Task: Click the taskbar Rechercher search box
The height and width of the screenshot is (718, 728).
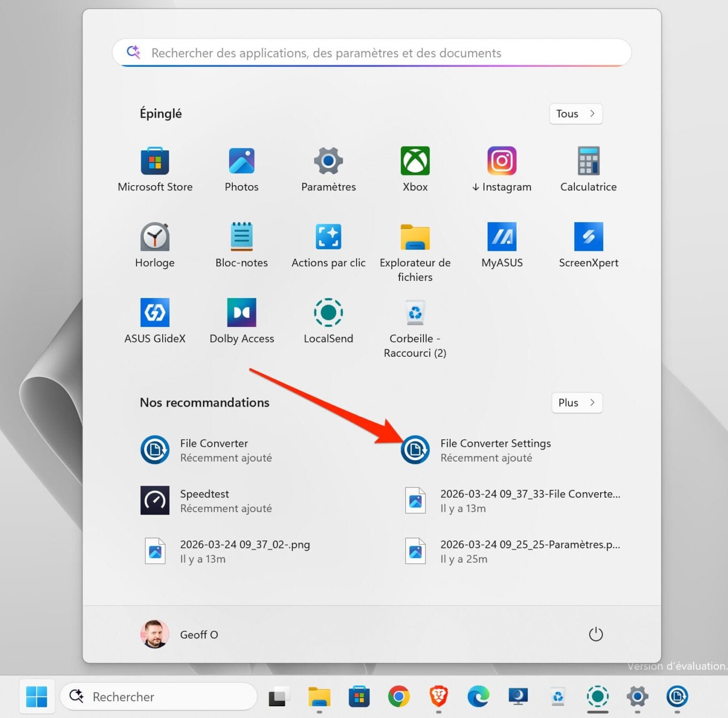Action: 158,697
